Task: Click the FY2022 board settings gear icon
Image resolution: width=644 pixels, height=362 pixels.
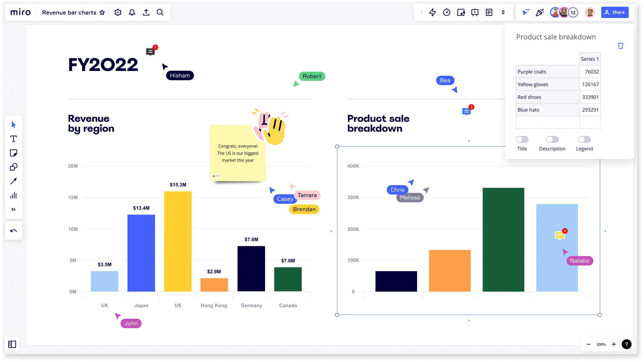Action: pyautogui.click(x=118, y=12)
